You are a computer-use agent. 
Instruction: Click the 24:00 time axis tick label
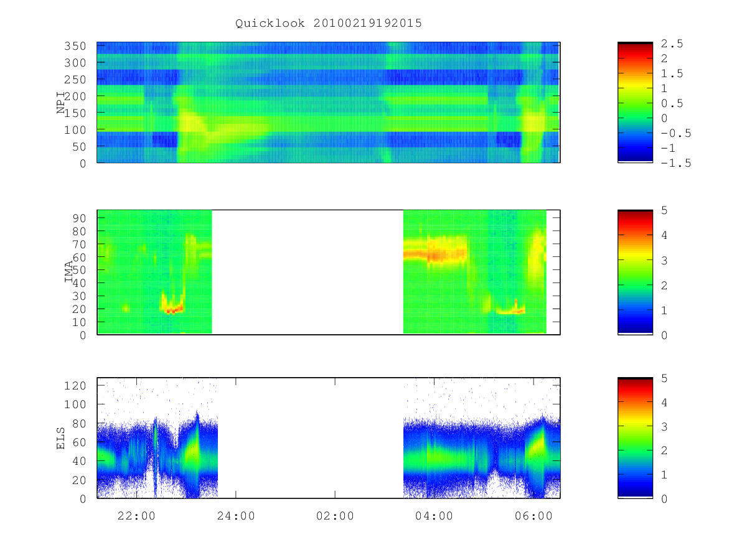point(235,516)
